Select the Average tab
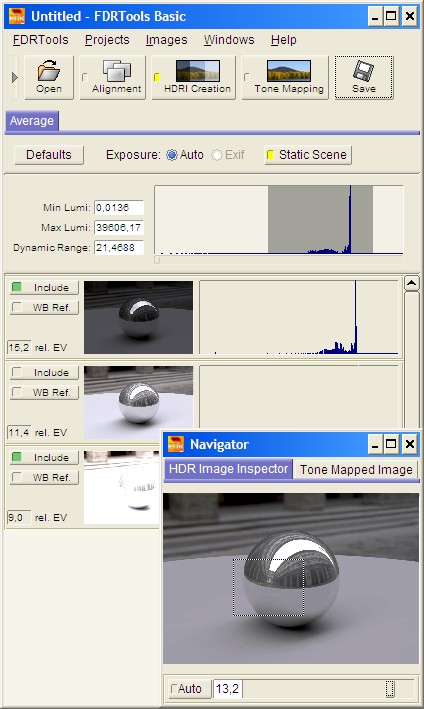 [32, 121]
